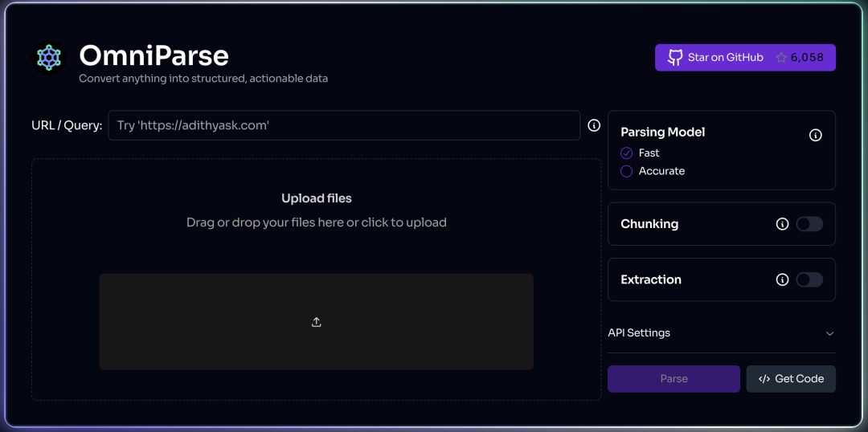The width and height of the screenshot is (868, 432).
Task: Click the OmniParse logo icon
Action: [x=49, y=58]
